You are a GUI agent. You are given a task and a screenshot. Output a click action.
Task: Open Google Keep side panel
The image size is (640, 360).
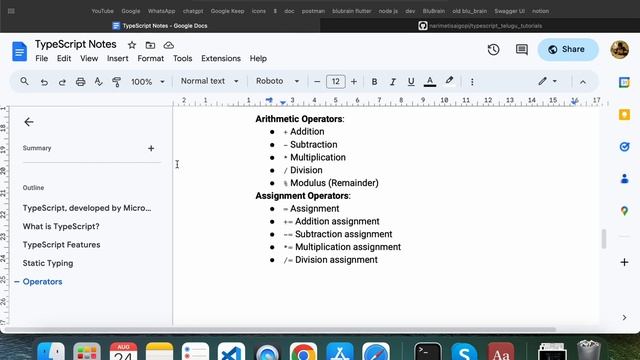click(624, 114)
